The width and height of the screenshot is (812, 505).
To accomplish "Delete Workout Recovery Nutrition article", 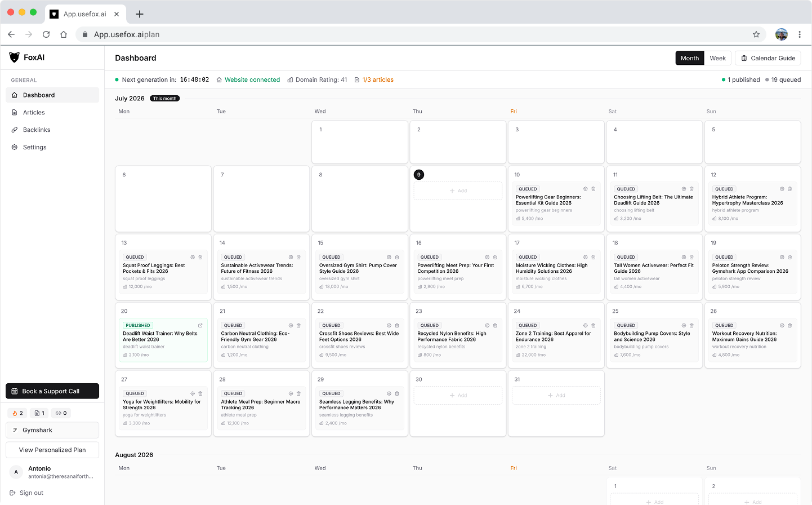I will pos(790,325).
